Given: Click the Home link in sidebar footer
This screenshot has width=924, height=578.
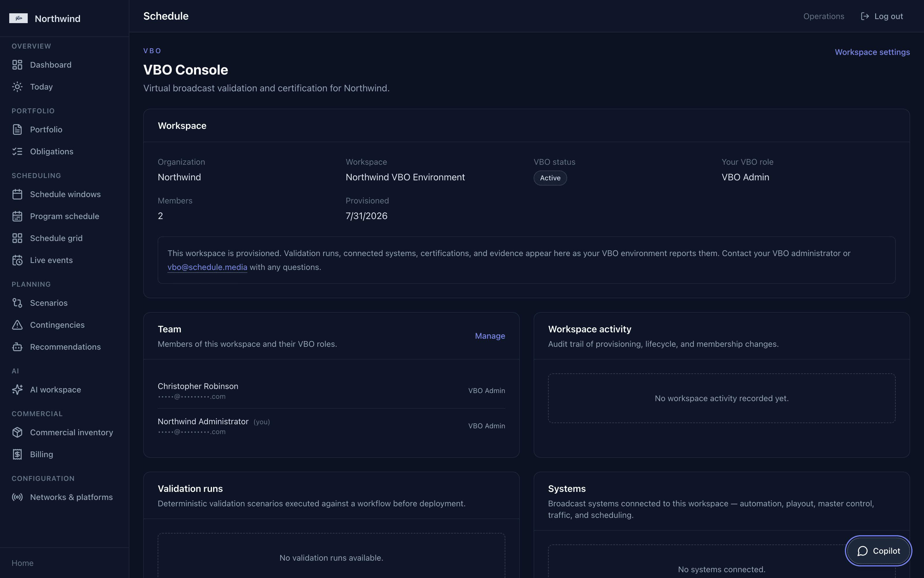Looking at the screenshot, I should click(23, 563).
